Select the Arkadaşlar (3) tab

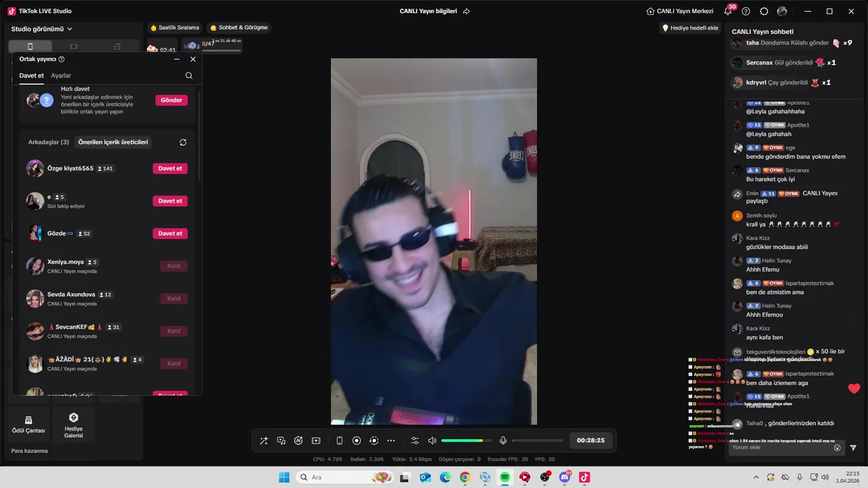tap(49, 142)
